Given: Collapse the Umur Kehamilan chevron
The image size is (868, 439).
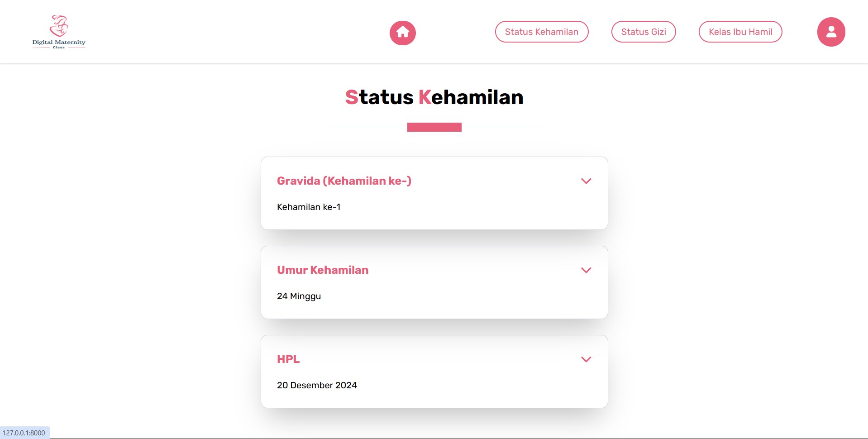Looking at the screenshot, I should point(586,270).
